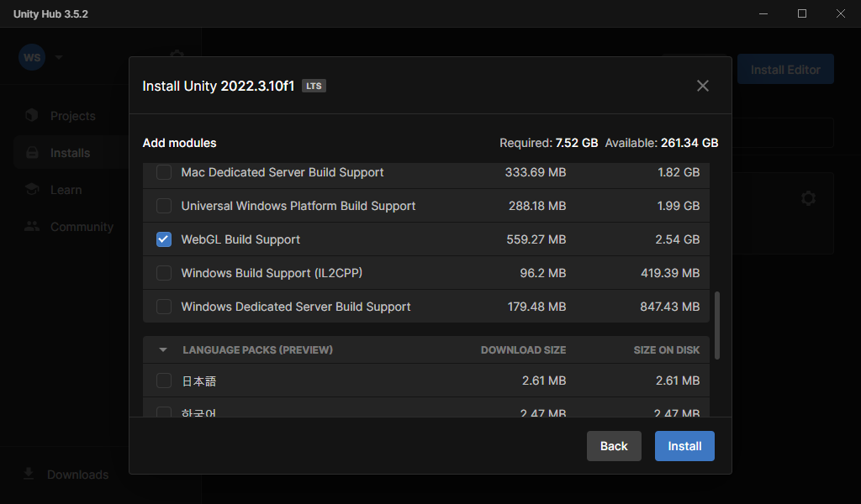The height and width of the screenshot is (504, 861).
Task: Click the Install Editor button
Action: (x=785, y=69)
